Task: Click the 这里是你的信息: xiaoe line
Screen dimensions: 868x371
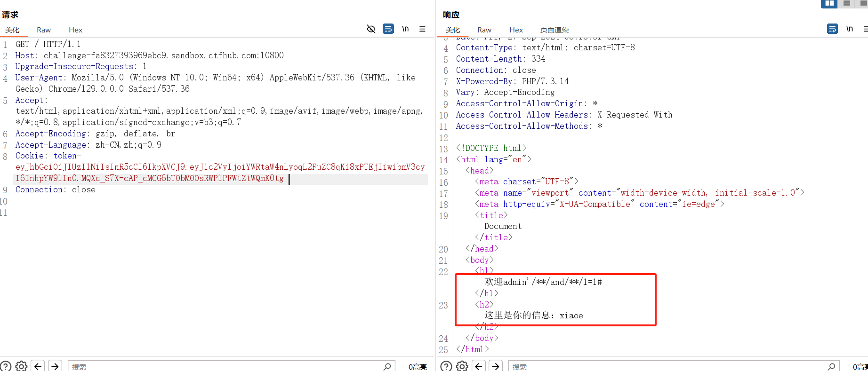Action: pos(534,316)
